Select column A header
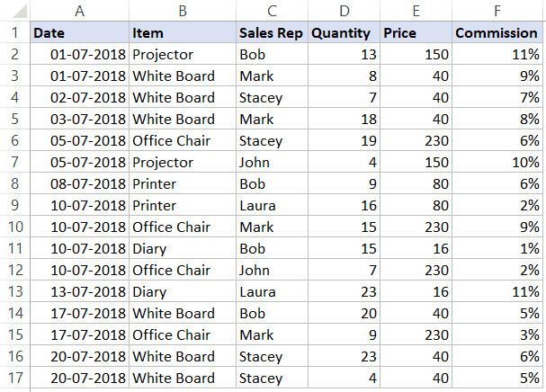This screenshot has height=392, width=546. [x=79, y=11]
